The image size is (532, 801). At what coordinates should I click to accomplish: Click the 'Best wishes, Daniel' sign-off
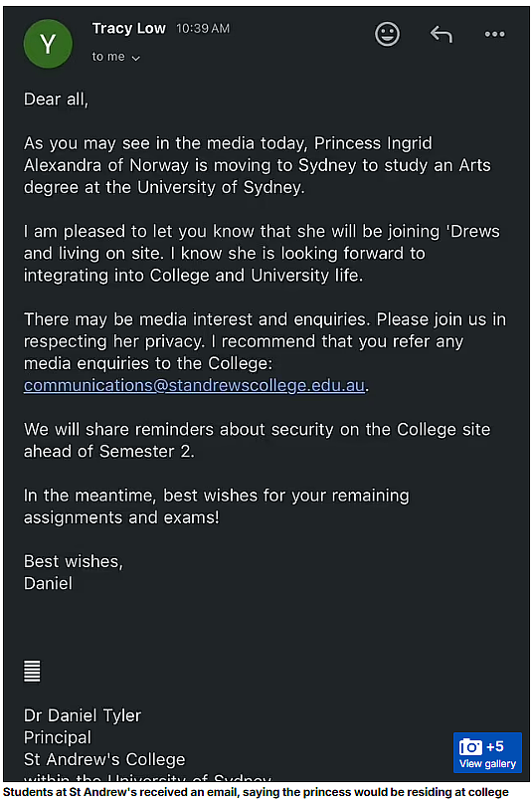click(74, 572)
